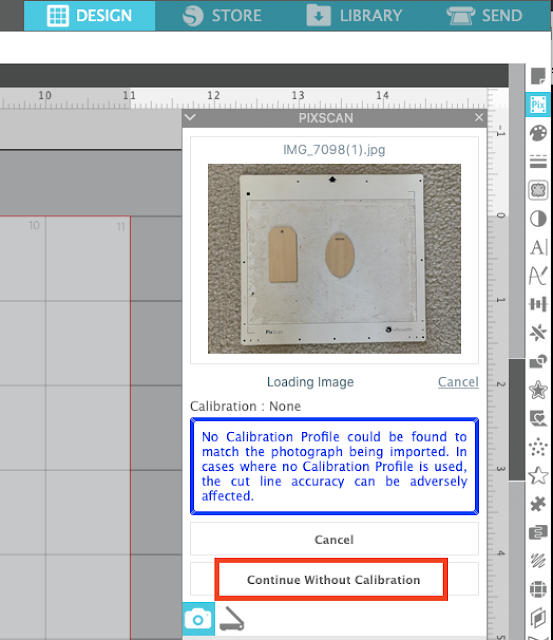Click the Cancel link beside Loading Image
This screenshot has width=553, height=640.
458,382
